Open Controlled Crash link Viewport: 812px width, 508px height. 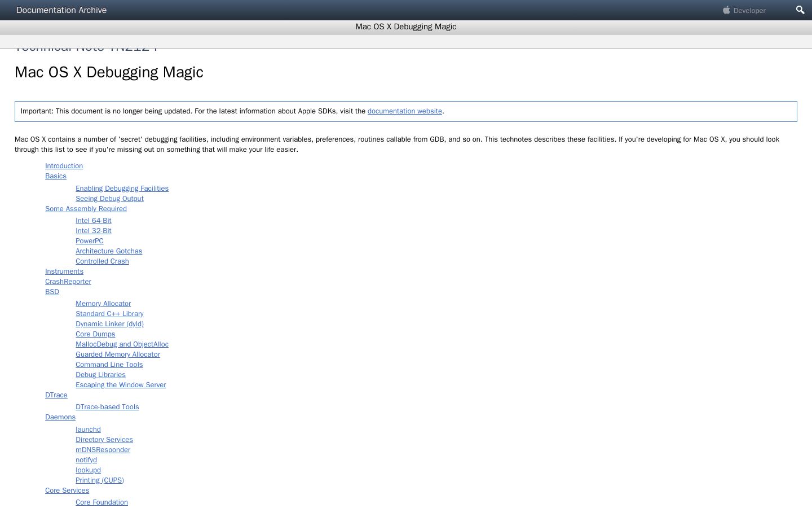pos(102,261)
